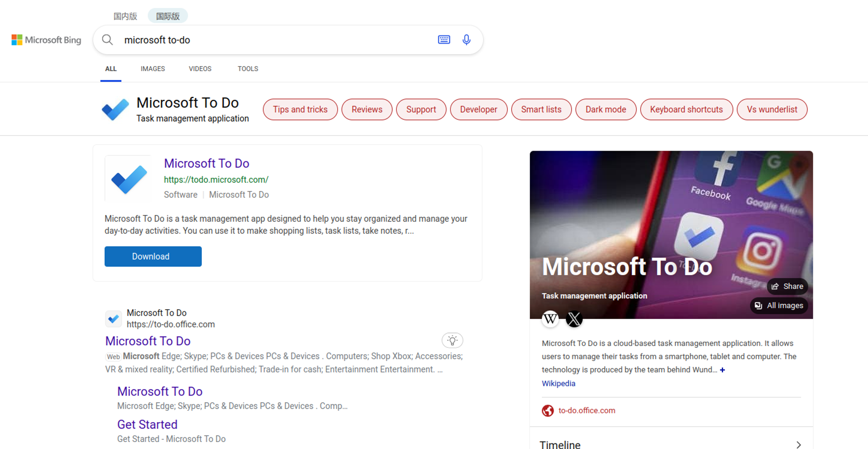Screen dimensions: 868x449
Task: Expand the Timeline section chevron
Action: pos(798,444)
